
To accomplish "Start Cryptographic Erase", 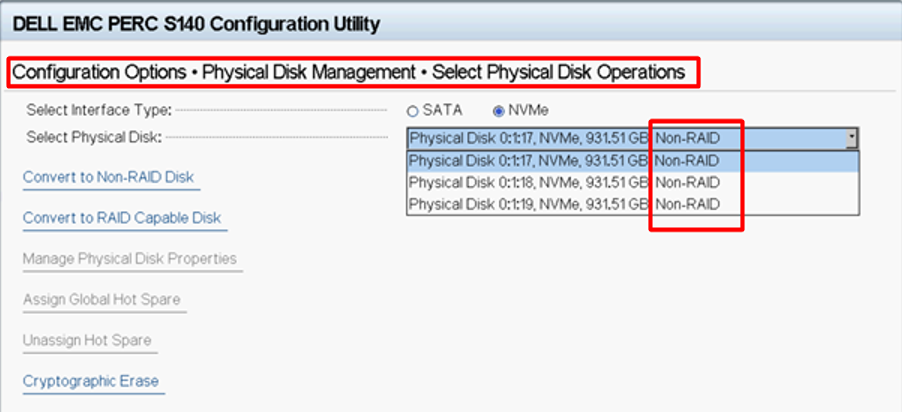I will point(91,380).
